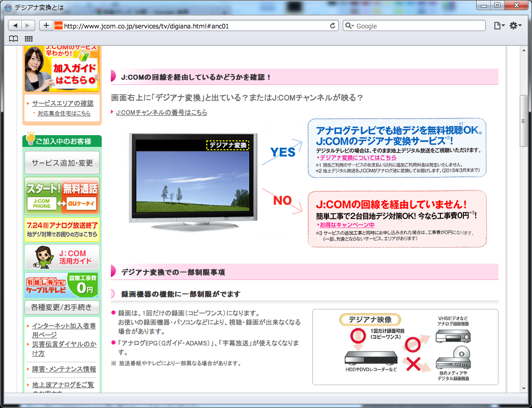
Task: Open デジアナ変換についてはこちら link
Action: tap(358, 158)
